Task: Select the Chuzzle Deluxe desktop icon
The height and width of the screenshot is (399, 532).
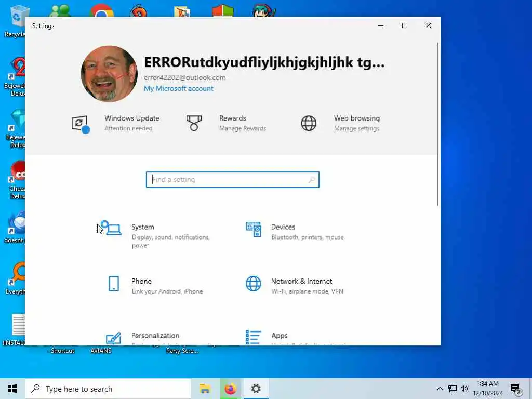Action: [x=16, y=180]
